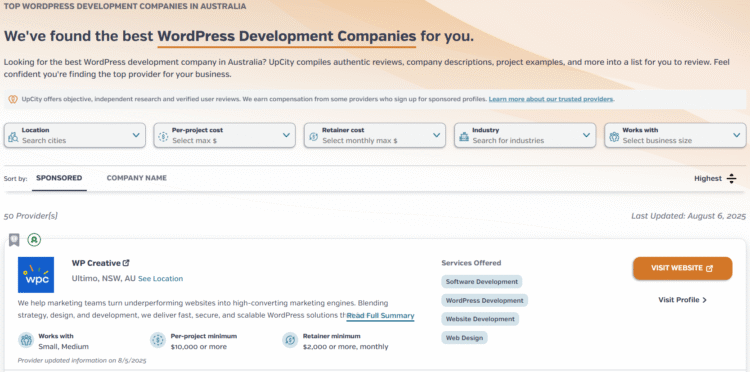Click the Ultimo, NSW, AU location text
750x372 pixels.
104,279
